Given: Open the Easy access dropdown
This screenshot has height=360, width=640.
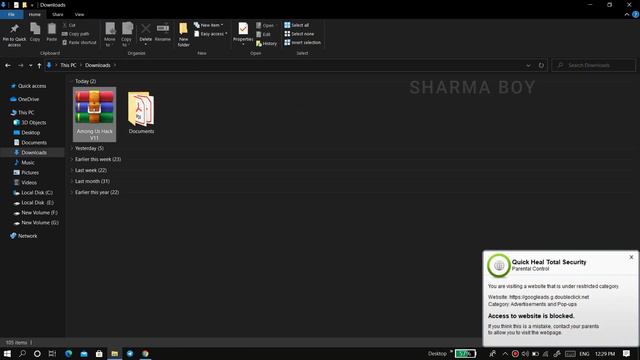Looking at the screenshot, I should (211, 34).
